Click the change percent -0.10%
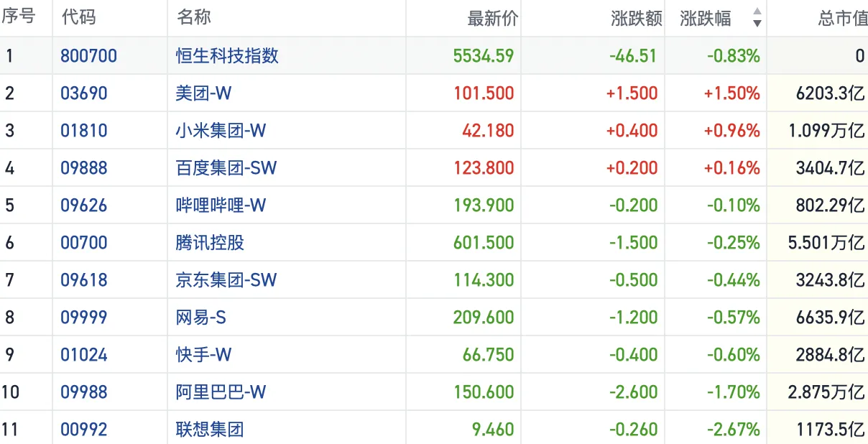This screenshot has width=868, height=444. pyautogui.click(x=733, y=205)
